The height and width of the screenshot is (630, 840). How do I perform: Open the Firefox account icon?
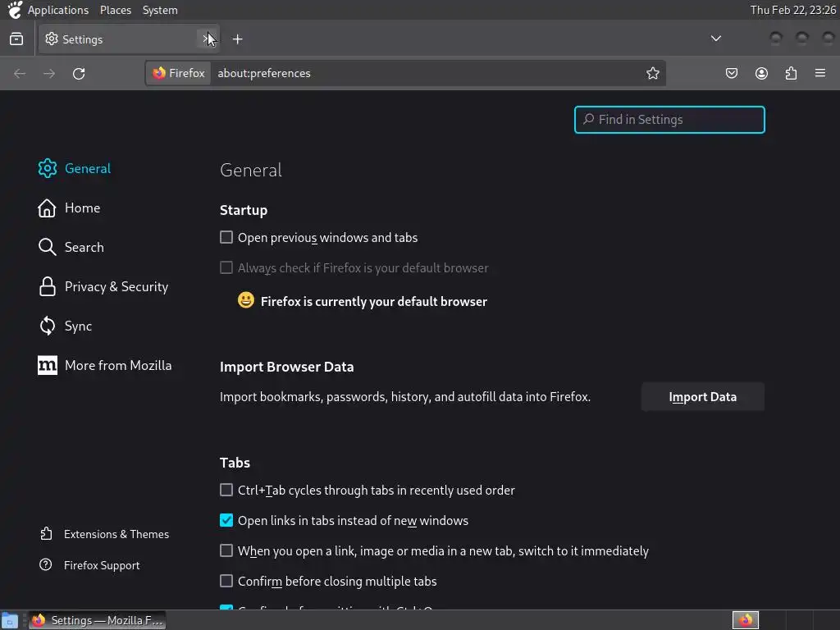pyautogui.click(x=761, y=74)
